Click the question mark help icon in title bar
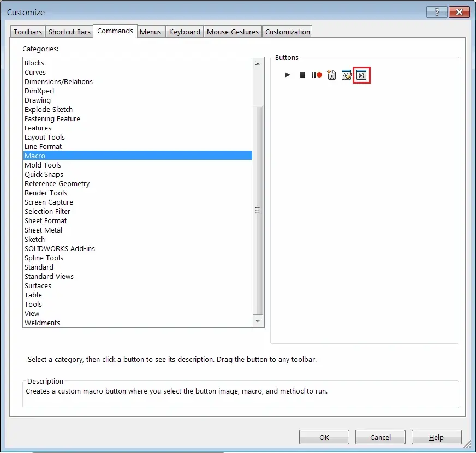The image size is (476, 453). (x=437, y=12)
